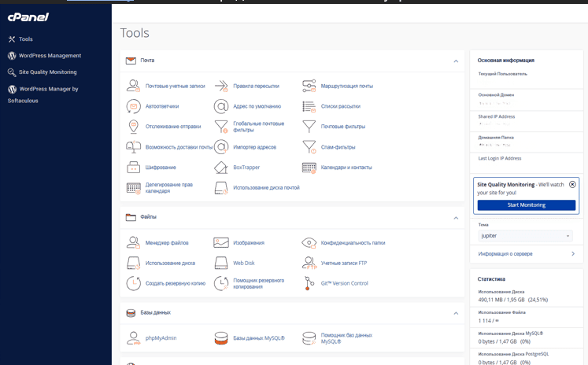Open WordPress Management in the sidebar
This screenshot has width=588, height=365.
pyautogui.click(x=50, y=56)
